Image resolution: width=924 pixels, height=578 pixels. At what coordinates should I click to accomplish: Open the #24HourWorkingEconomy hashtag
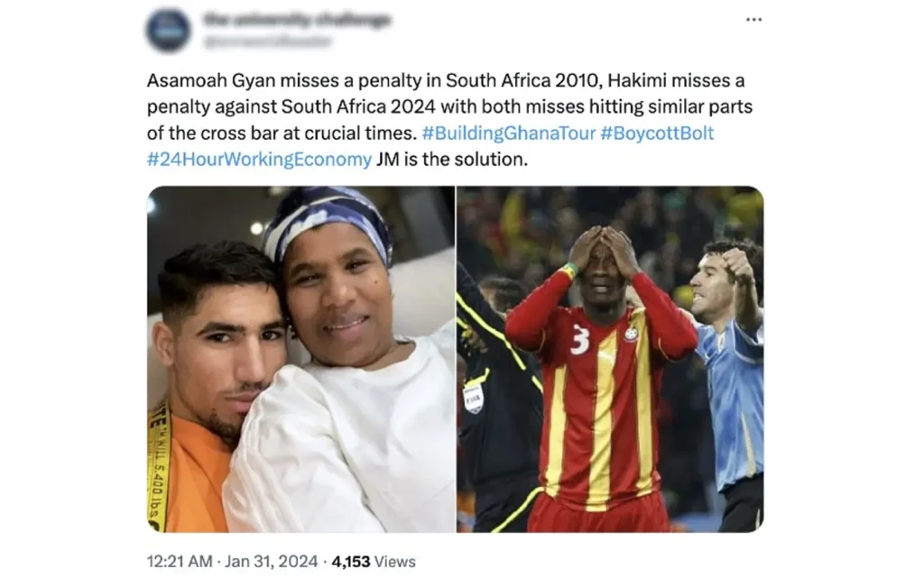[x=259, y=160]
